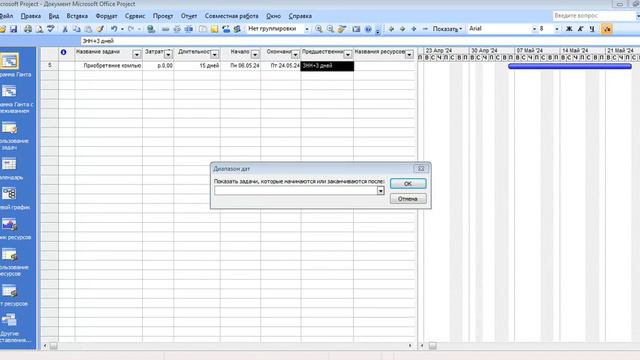The width and height of the screenshot is (640, 360).
Task: Open the 'Проект' menu
Action: (x=163, y=16)
